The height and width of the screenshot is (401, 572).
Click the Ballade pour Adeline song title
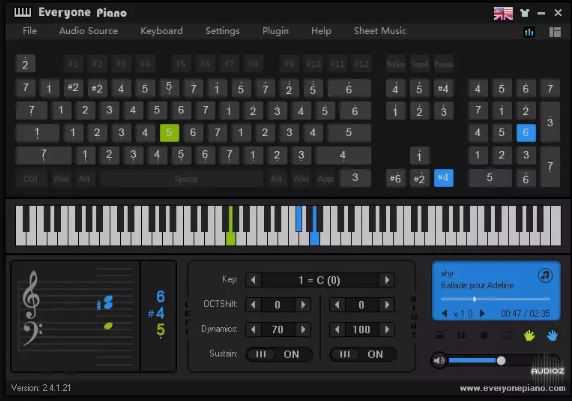pos(477,285)
